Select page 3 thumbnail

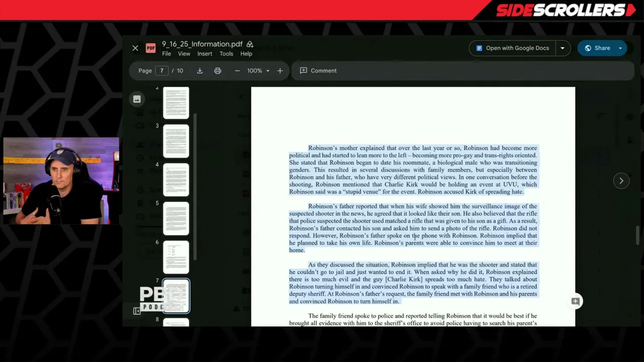coord(176,141)
